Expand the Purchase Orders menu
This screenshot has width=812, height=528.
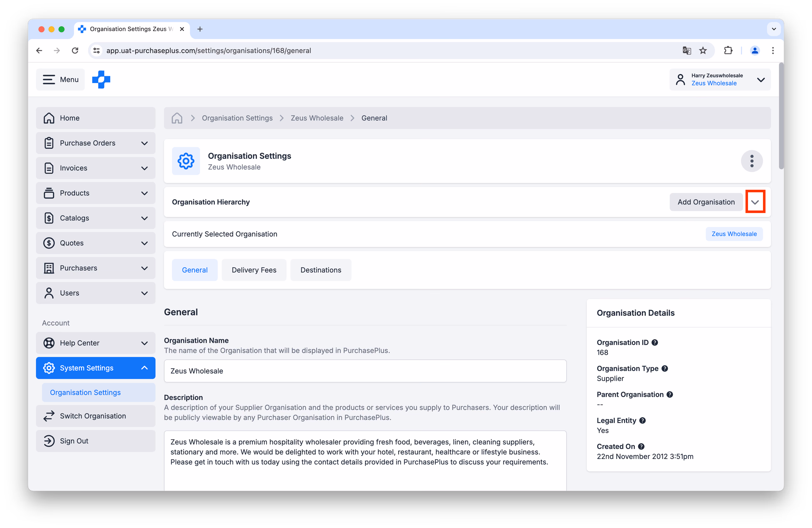[96, 143]
